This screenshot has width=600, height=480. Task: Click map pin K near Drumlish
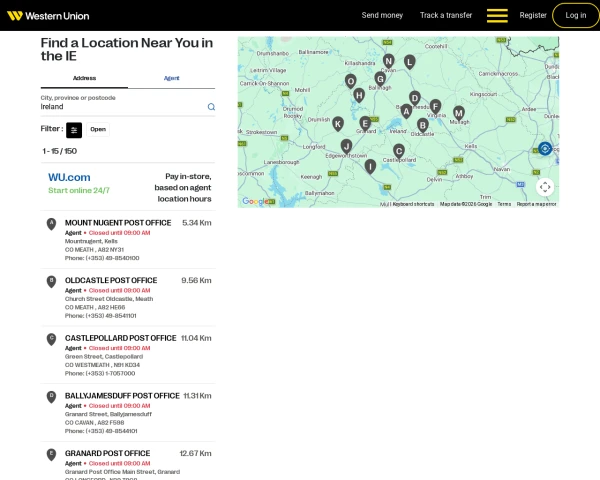[x=338, y=123]
